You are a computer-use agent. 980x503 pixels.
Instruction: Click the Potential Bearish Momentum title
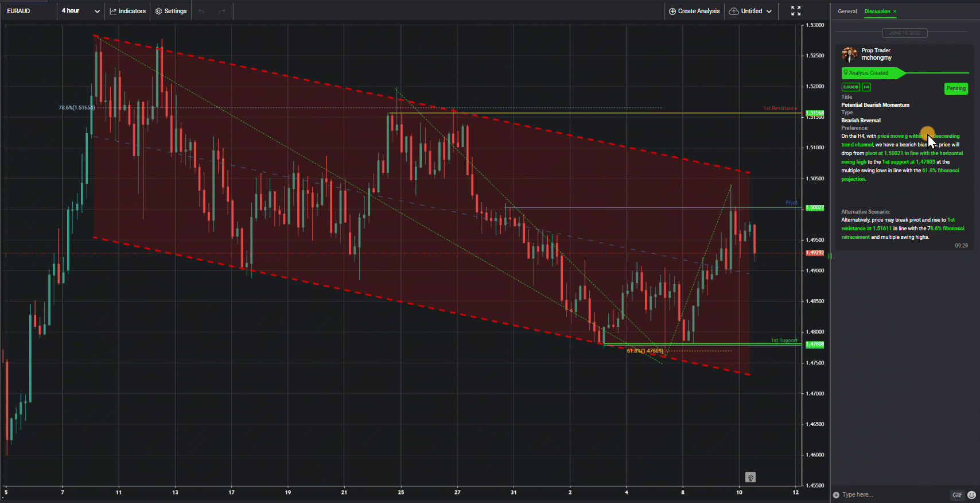click(875, 105)
